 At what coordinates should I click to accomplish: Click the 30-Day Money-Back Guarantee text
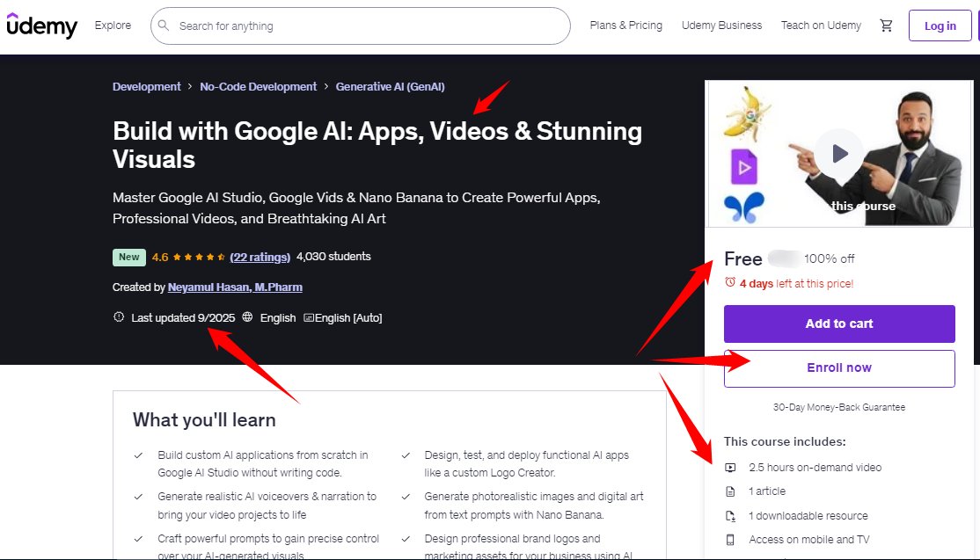pos(839,407)
